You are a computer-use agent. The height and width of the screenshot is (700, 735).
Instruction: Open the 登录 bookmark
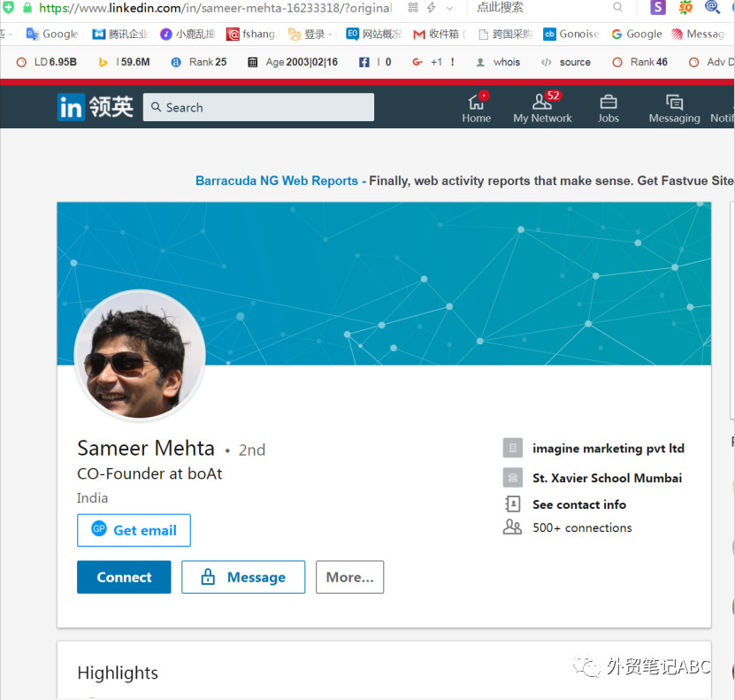click(x=309, y=34)
